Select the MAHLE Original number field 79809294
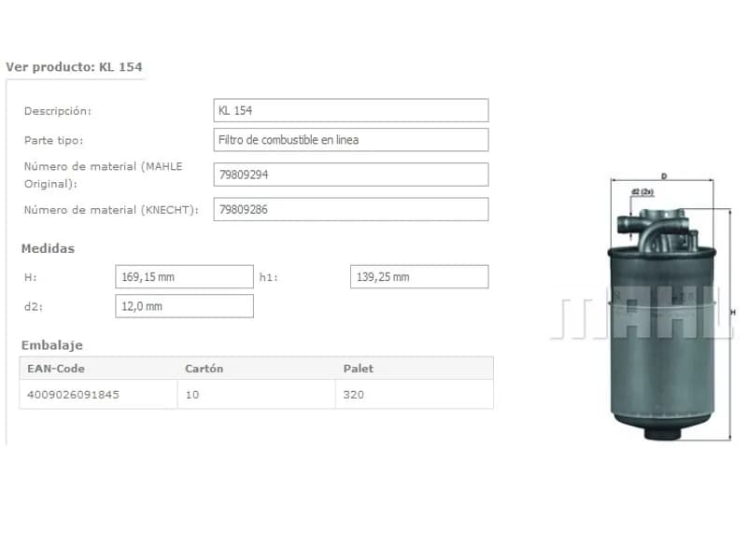This screenshot has height=560, width=747. [351, 175]
